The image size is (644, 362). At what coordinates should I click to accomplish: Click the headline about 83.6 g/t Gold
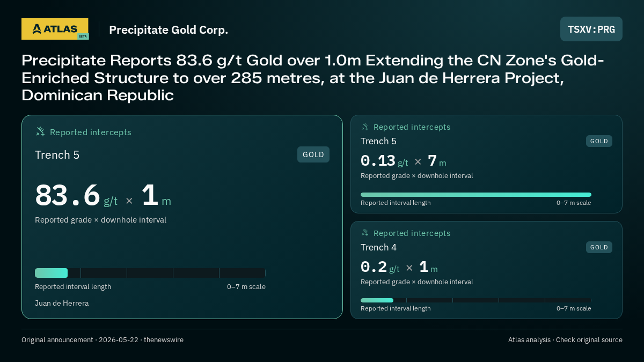point(313,78)
